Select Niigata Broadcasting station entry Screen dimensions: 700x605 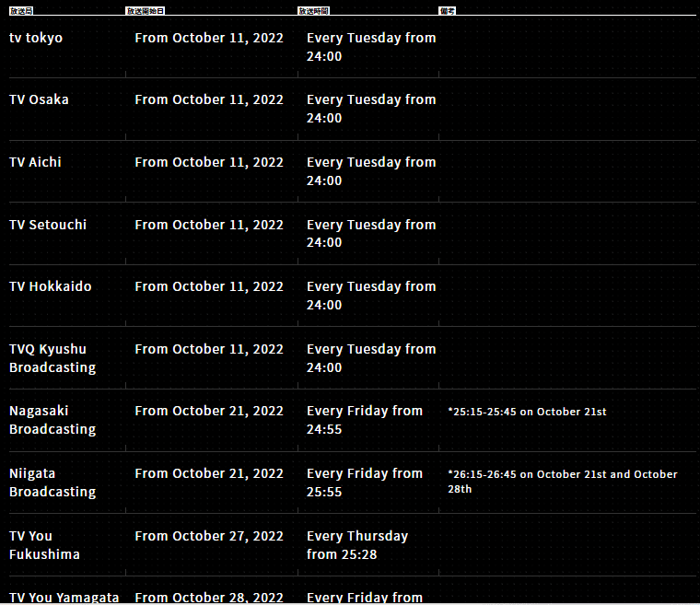pos(52,483)
